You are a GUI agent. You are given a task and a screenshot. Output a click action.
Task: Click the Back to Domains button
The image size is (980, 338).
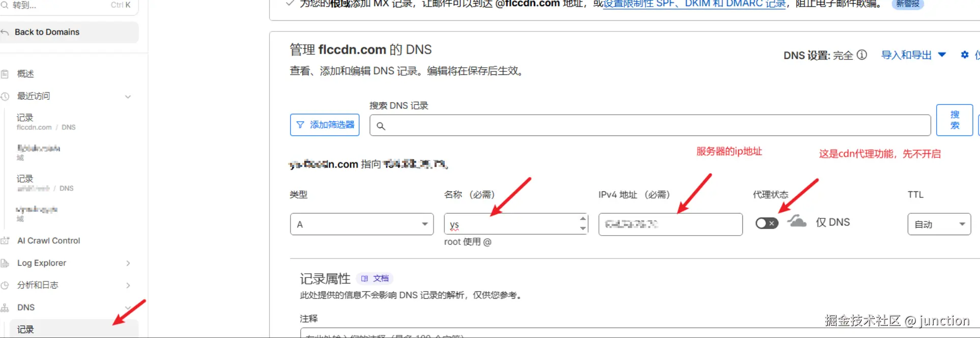pyautogui.click(x=68, y=32)
